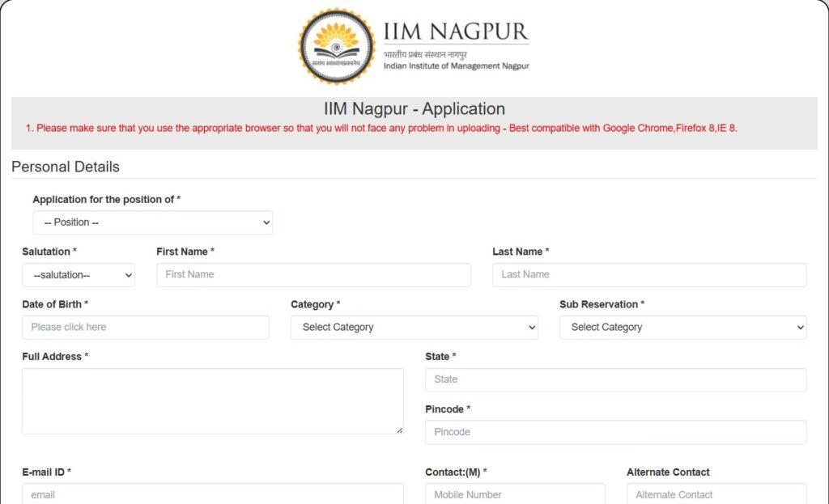Click the 'Contact:(M) *' label
Image resolution: width=829 pixels, height=504 pixels.
point(456,472)
